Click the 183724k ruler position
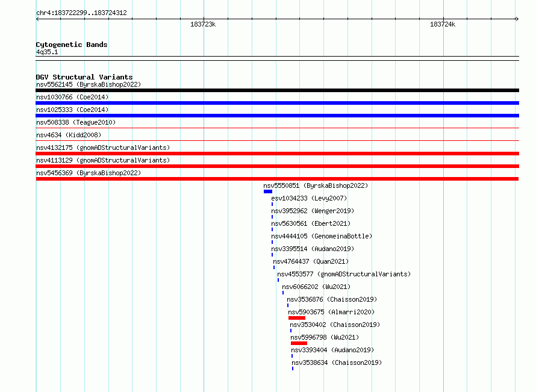 443,24
